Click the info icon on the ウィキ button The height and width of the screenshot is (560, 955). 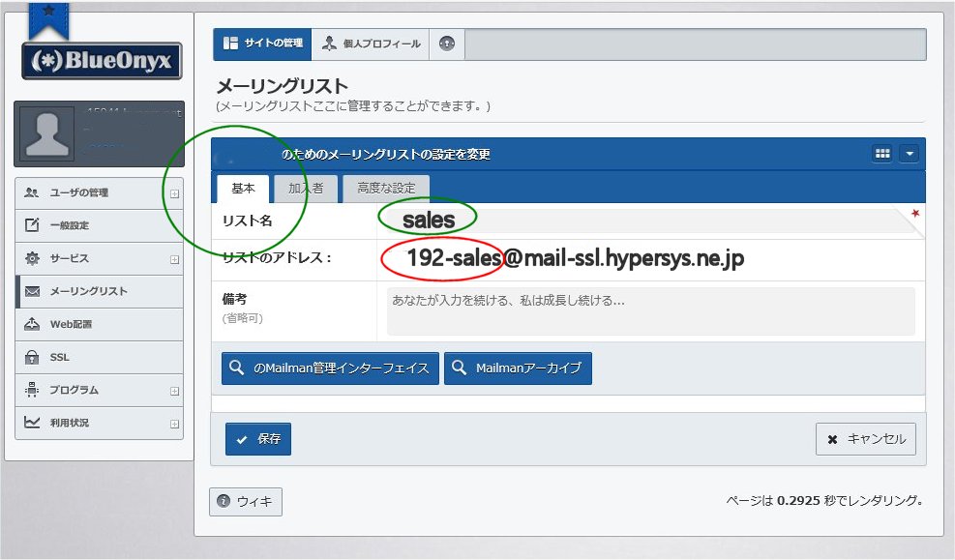click(224, 501)
